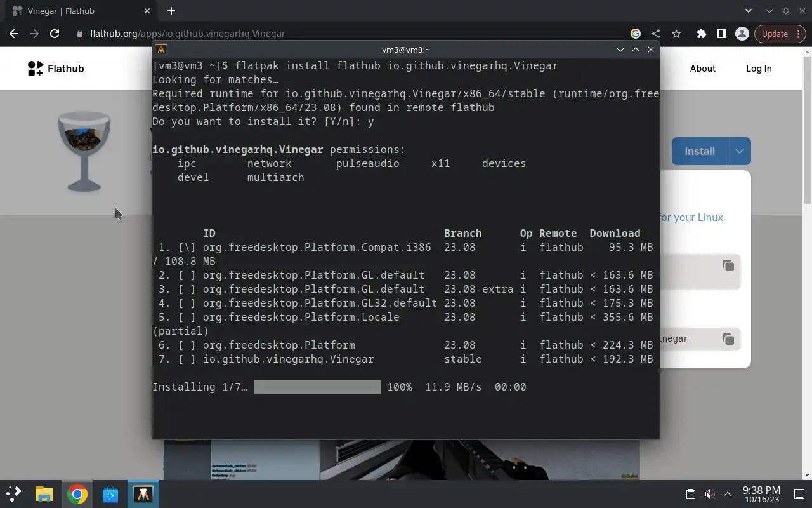812x508 pixels.
Task: Minimize the terminal window
Action: [x=620, y=50]
